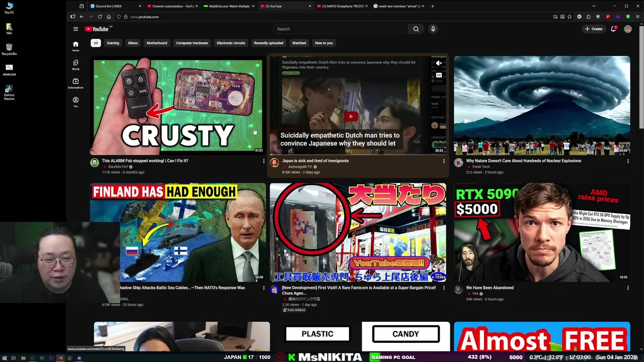This screenshot has width=644, height=362.
Task: Click the browser home button
Action: [109, 17]
